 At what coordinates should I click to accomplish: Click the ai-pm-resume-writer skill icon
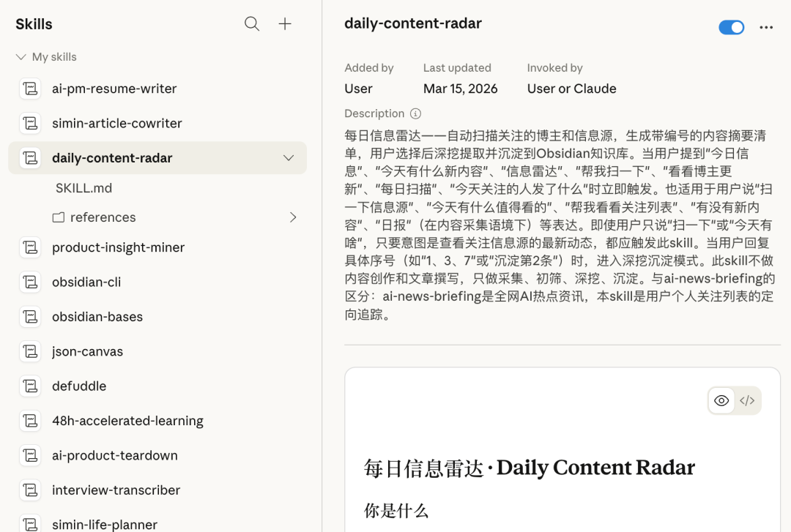click(x=30, y=89)
